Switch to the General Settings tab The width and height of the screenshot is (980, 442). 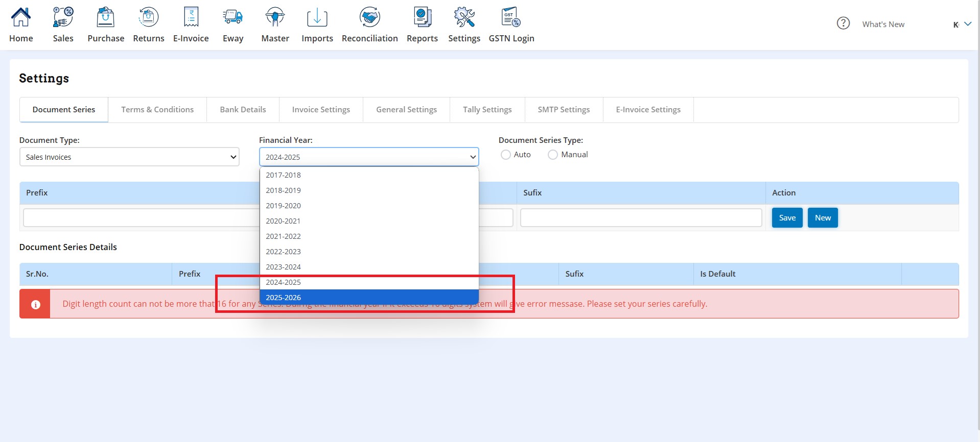[x=406, y=110]
